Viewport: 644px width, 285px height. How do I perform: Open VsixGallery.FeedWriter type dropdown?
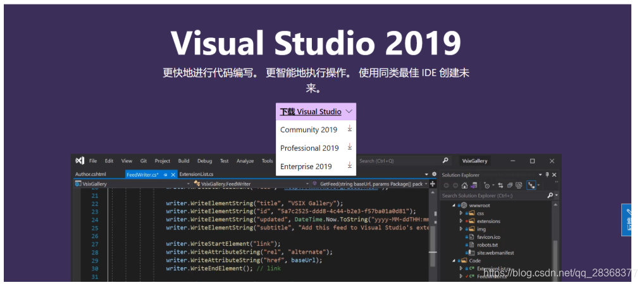pyautogui.click(x=307, y=184)
